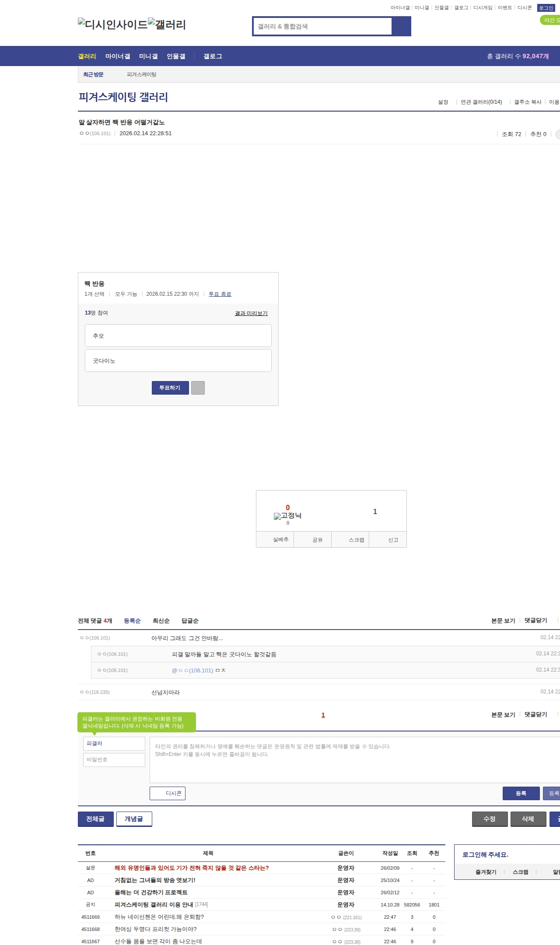560x945 pixels.
Task: Click the gray 삭제 button
Action: (528, 819)
